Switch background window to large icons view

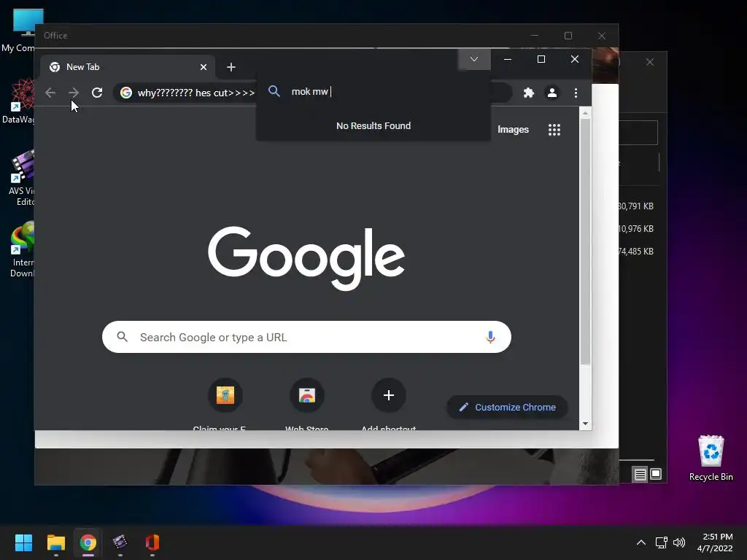tap(656, 474)
